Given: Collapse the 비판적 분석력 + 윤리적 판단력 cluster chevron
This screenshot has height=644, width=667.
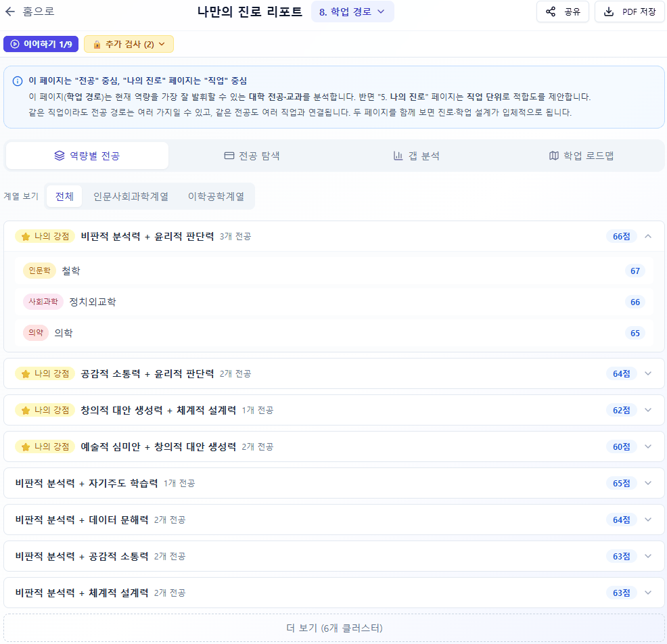Looking at the screenshot, I should click(x=648, y=237).
